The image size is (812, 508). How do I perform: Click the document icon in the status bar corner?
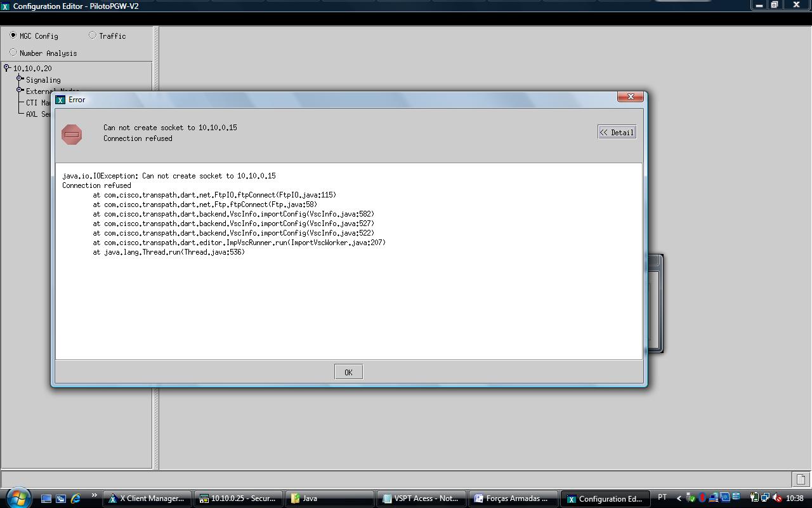tap(801, 479)
